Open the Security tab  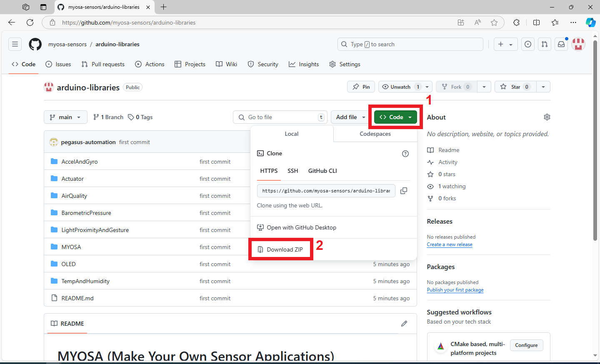[x=263, y=64]
